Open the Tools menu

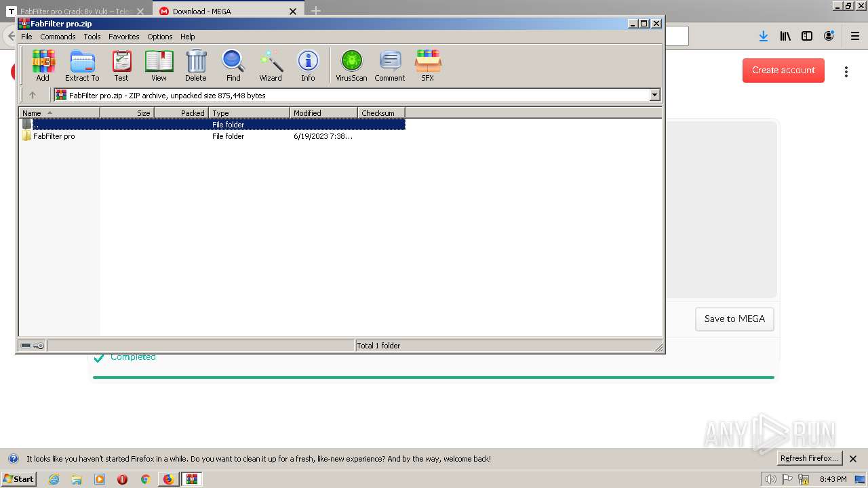(92, 37)
